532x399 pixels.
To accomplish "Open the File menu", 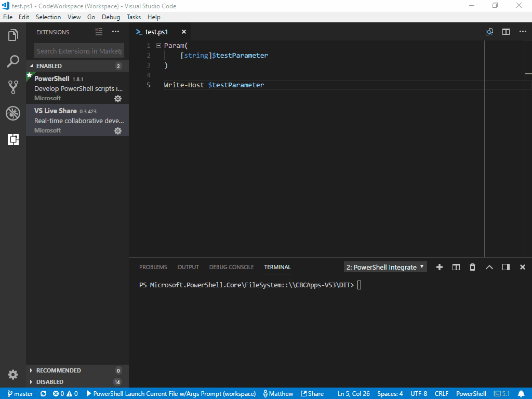I will (8, 17).
